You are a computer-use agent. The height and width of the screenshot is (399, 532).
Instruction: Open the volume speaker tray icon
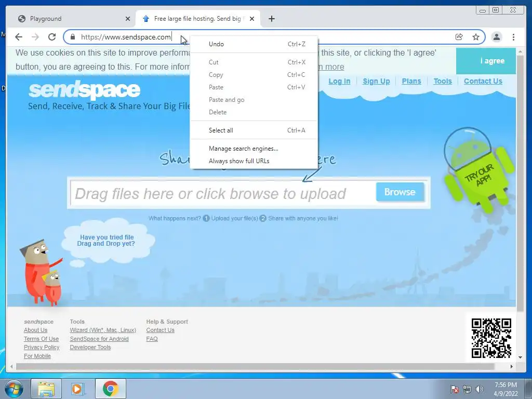tap(479, 389)
